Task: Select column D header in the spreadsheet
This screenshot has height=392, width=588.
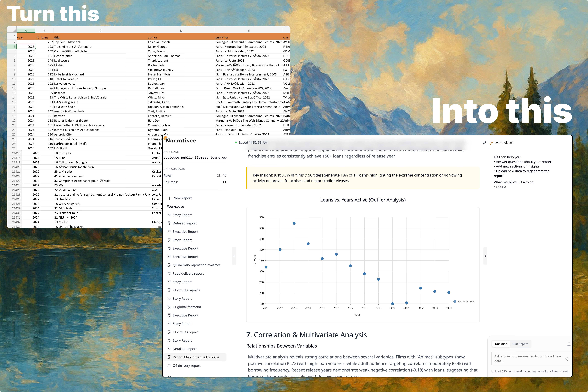Action: coord(181,31)
